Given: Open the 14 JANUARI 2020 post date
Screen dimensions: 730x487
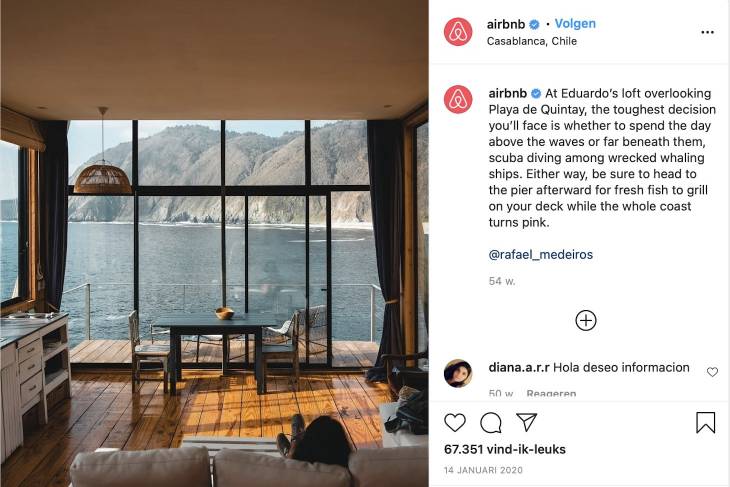Looking at the screenshot, I should (x=483, y=470).
